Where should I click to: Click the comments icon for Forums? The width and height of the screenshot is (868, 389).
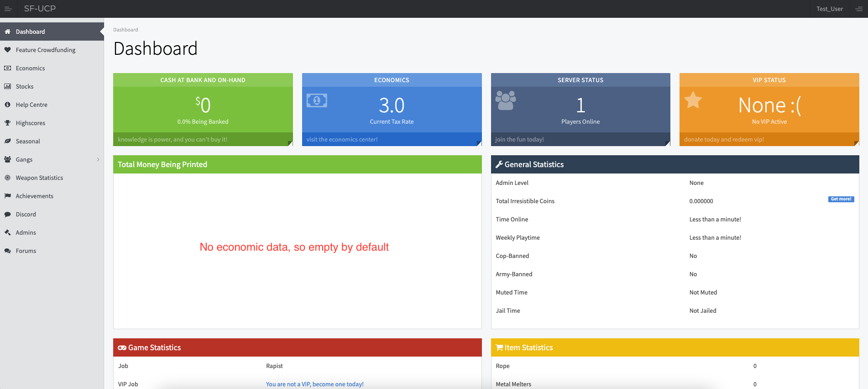(7, 251)
